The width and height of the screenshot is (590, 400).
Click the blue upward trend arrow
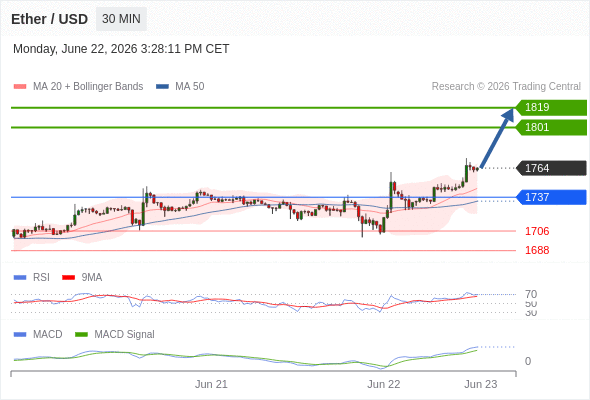497,138
